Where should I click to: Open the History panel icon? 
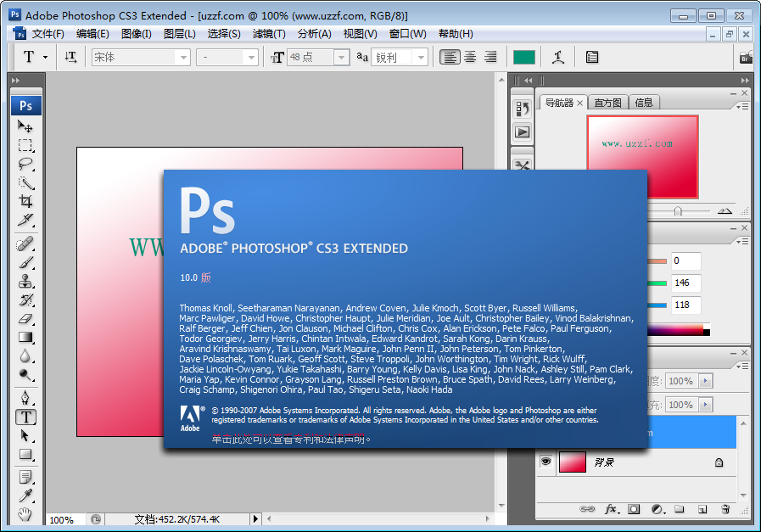tap(523, 109)
